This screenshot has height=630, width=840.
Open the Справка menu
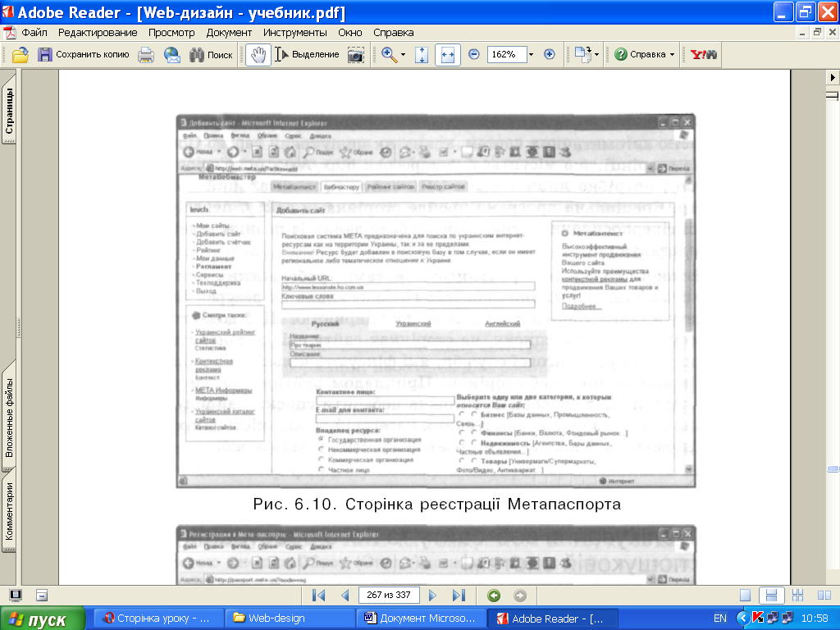393,33
